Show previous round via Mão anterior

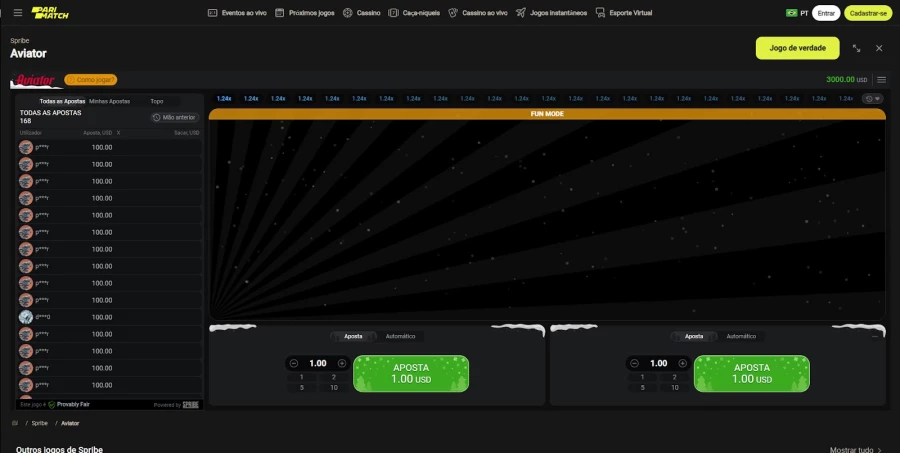[x=175, y=117]
